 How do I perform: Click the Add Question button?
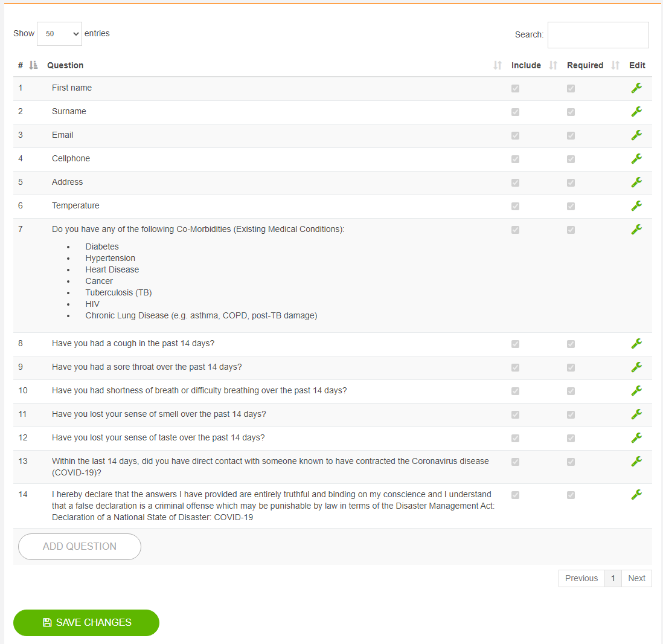(x=80, y=546)
